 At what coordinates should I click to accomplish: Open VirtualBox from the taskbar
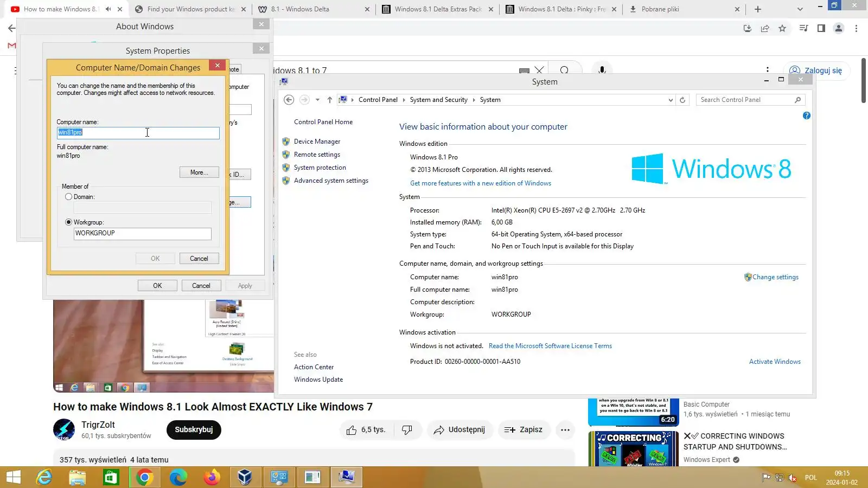pos(245,477)
